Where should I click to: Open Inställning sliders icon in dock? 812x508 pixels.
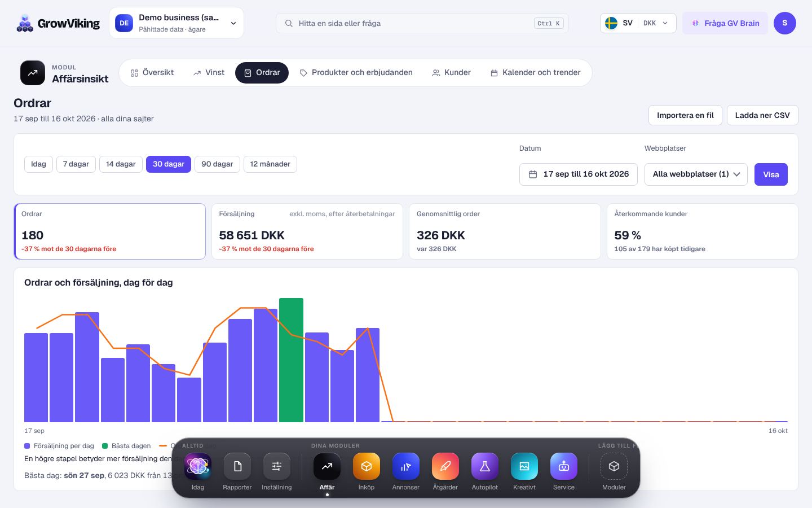click(277, 466)
